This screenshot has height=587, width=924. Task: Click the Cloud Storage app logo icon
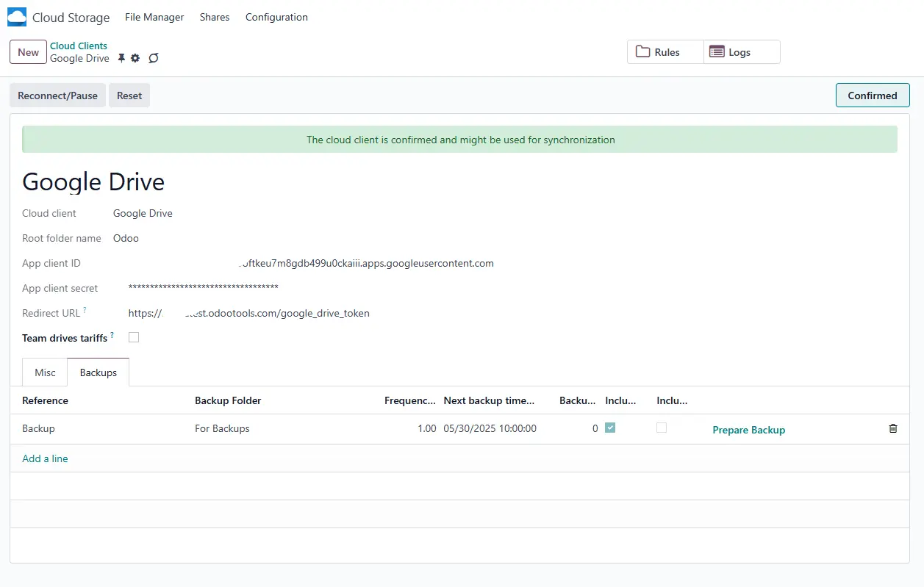tap(17, 17)
